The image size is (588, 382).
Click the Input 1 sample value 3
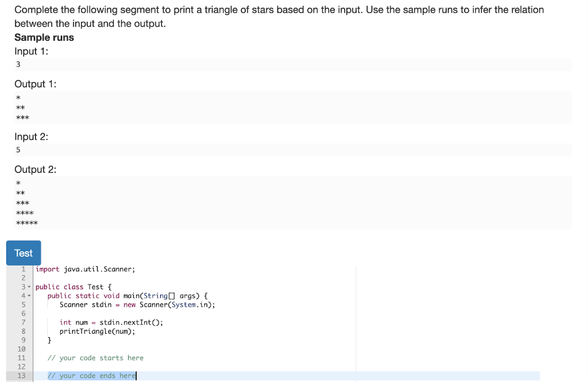pos(18,64)
